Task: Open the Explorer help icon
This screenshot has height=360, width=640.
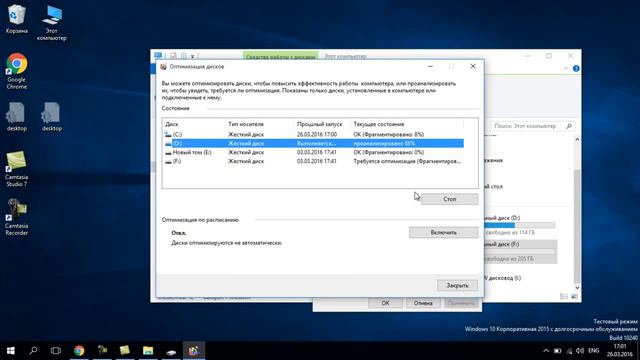Action: coord(576,69)
